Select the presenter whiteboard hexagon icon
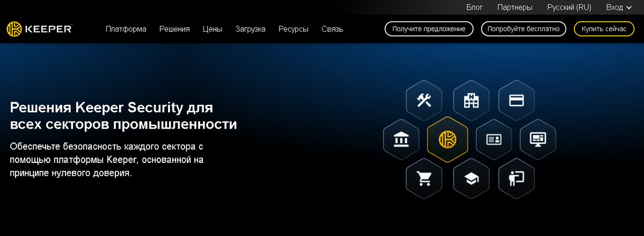This screenshot has width=644, height=236. coord(517,179)
